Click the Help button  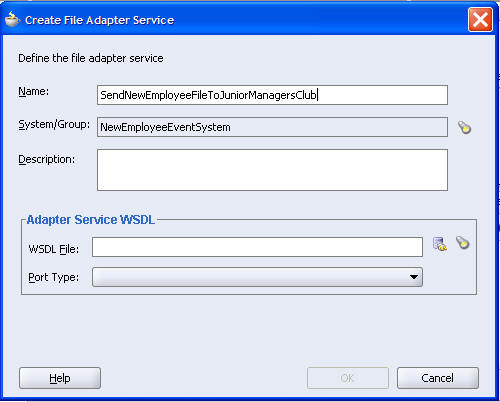pyautogui.click(x=60, y=378)
